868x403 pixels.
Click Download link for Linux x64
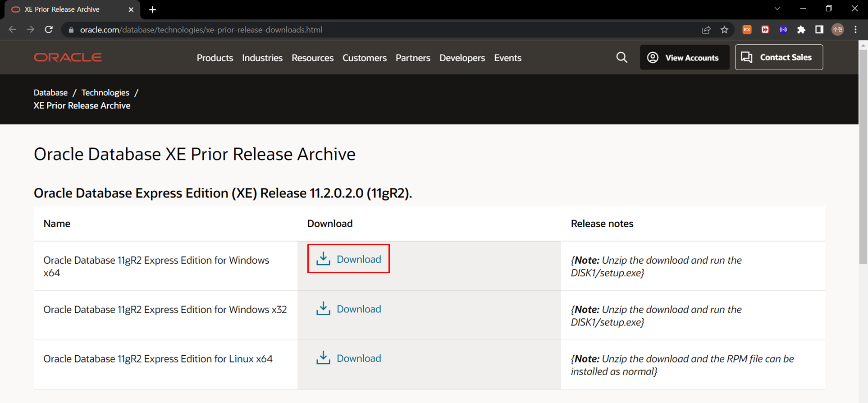(359, 358)
